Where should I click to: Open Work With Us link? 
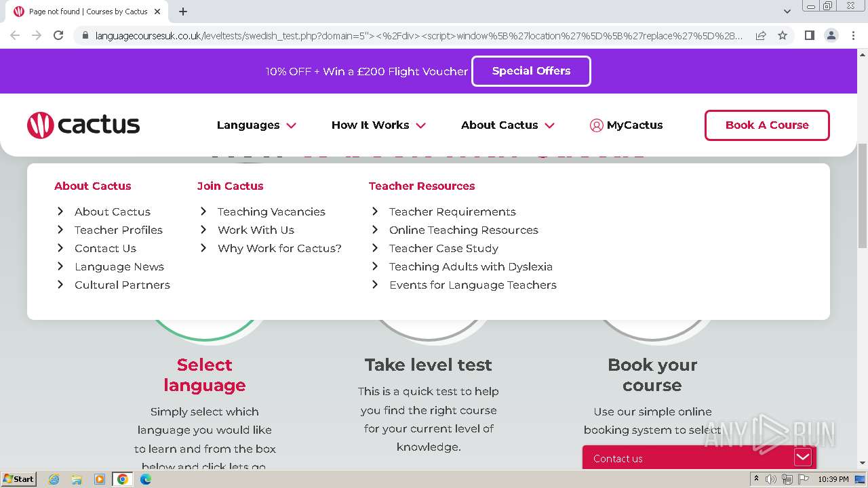[256, 230]
